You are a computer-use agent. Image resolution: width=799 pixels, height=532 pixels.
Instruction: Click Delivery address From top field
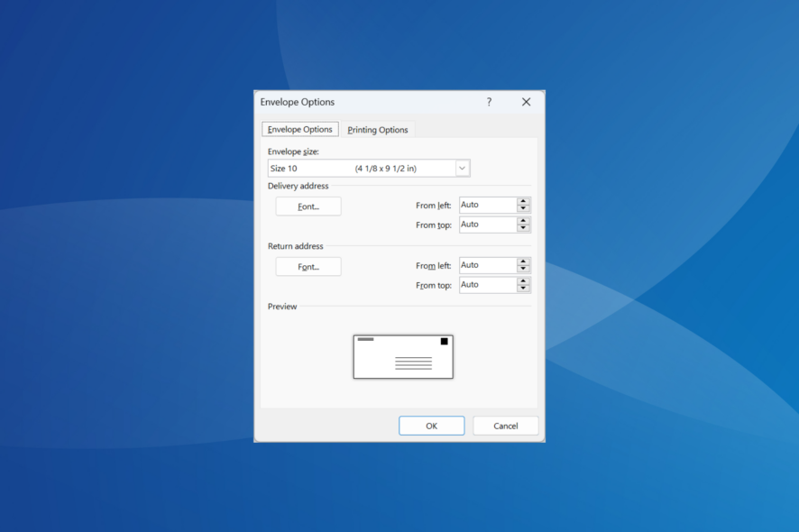pyautogui.click(x=488, y=225)
